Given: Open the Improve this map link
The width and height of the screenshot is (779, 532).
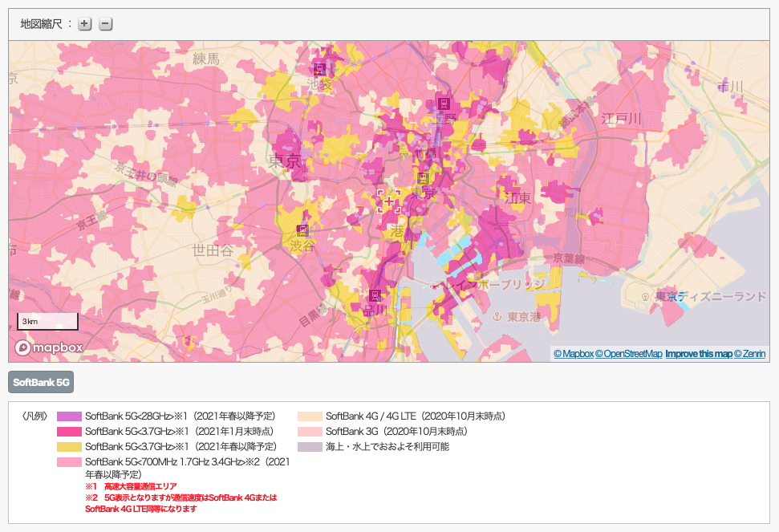Looking at the screenshot, I should [699, 354].
